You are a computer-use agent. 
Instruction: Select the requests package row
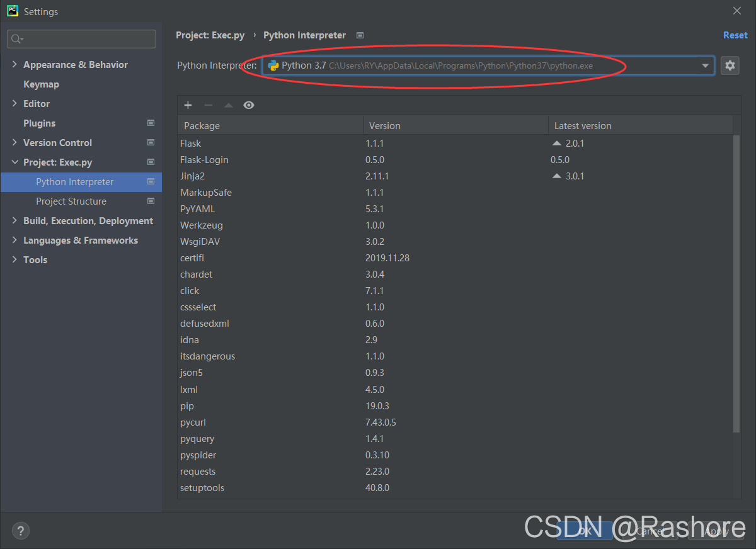[x=455, y=472]
